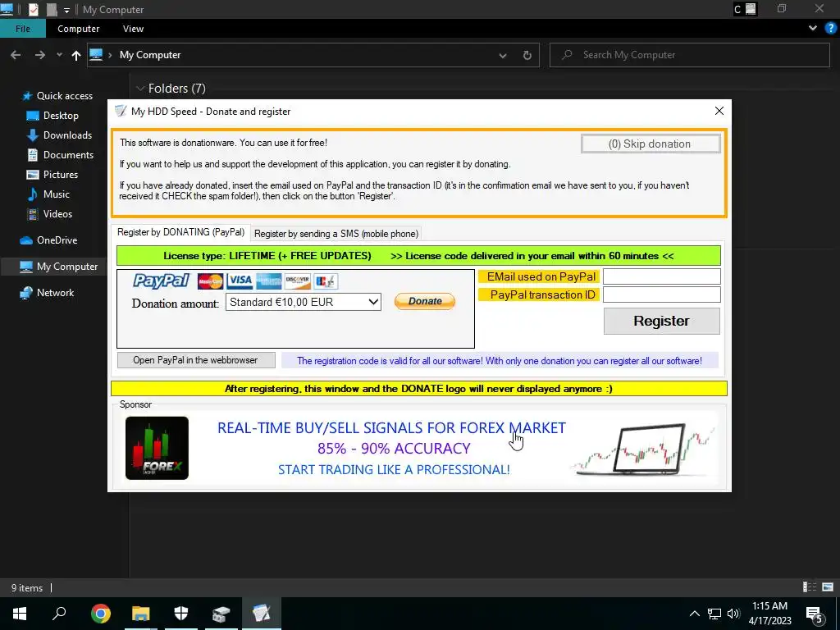Image resolution: width=840 pixels, height=630 pixels.
Task: Click the Skip donation button
Action: (x=651, y=144)
